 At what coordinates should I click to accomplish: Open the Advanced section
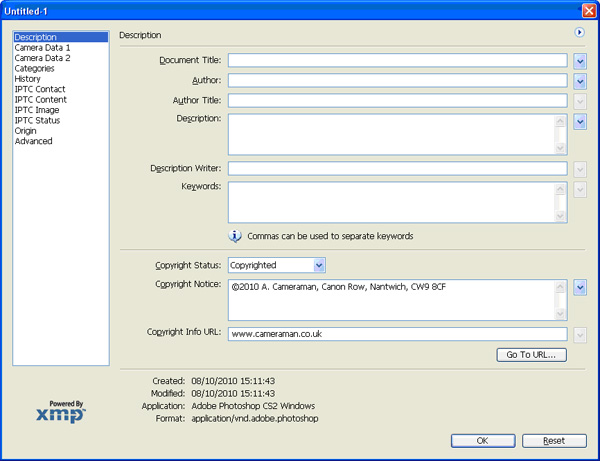click(33, 141)
